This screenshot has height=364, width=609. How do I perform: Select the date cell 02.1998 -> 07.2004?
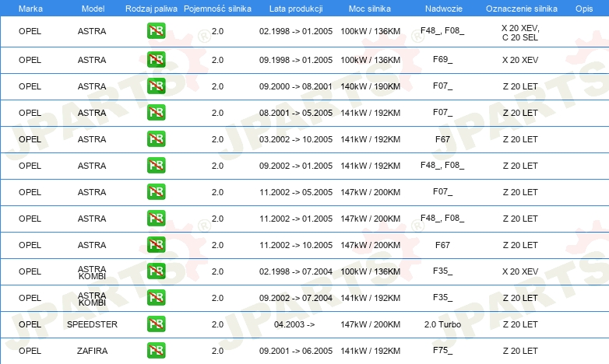pos(296,271)
